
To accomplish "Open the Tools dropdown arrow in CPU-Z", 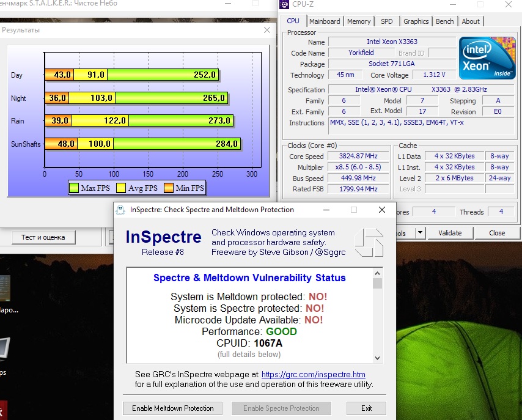I will pyautogui.click(x=420, y=232).
